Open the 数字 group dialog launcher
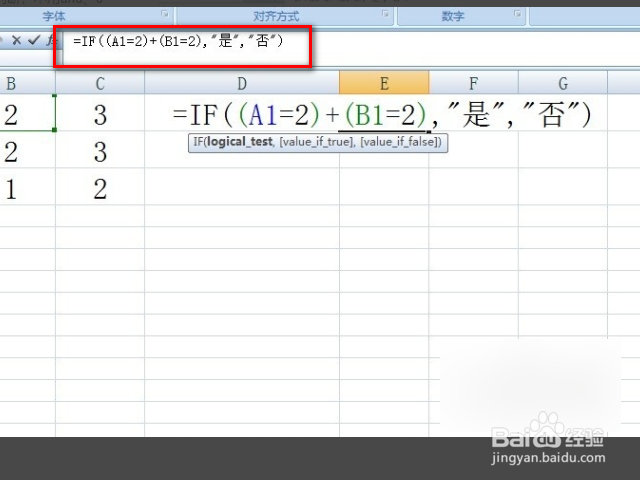This screenshot has height=480, width=640. [x=518, y=14]
